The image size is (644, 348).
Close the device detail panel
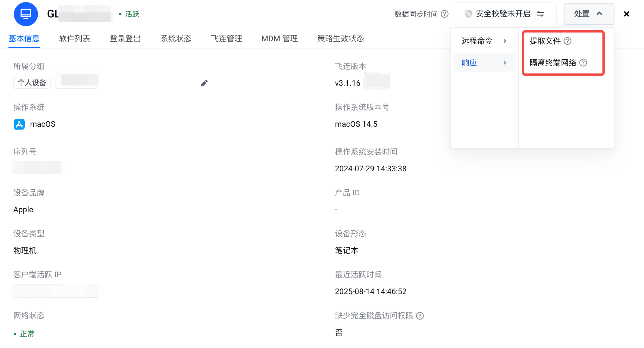[627, 14]
